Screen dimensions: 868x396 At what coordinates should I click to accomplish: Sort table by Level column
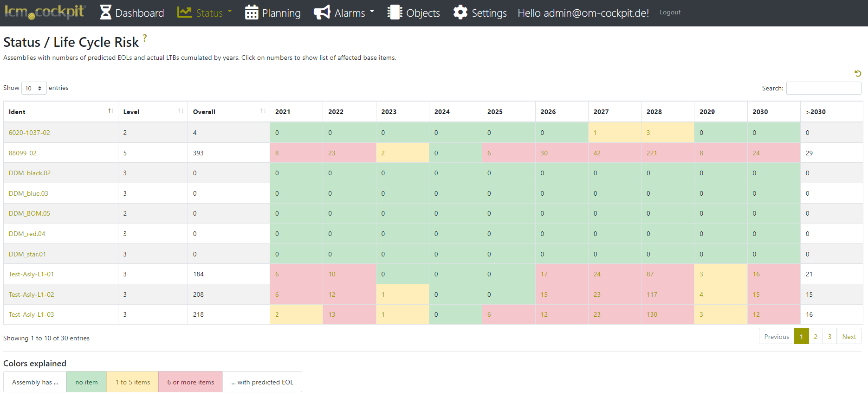click(181, 111)
